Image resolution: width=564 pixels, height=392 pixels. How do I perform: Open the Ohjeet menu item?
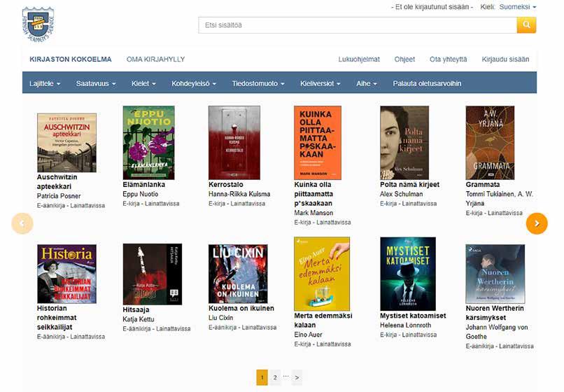tap(404, 59)
